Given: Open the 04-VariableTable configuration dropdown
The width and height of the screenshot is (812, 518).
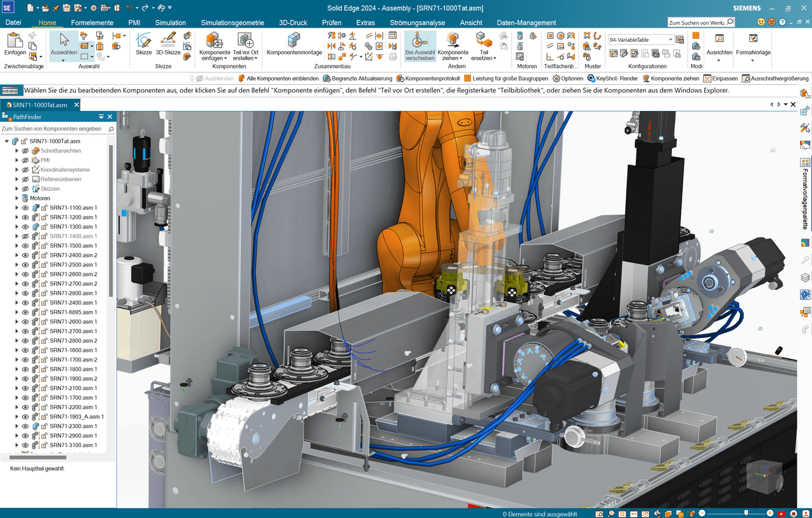Looking at the screenshot, I should click(672, 39).
